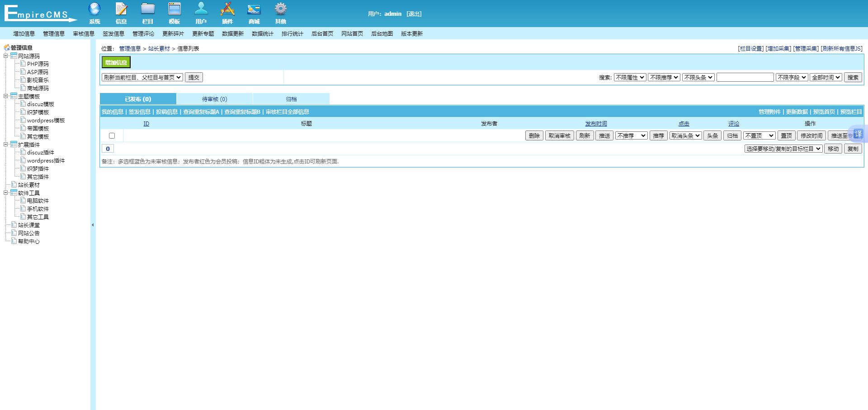
Task: Open the 全部时间 time filter dropdown
Action: pos(826,78)
